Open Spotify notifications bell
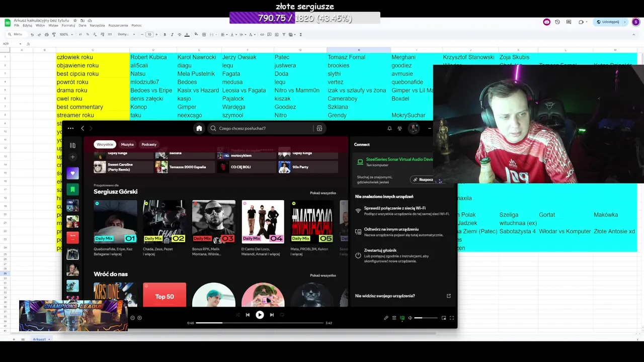The image size is (644, 362). [389, 128]
